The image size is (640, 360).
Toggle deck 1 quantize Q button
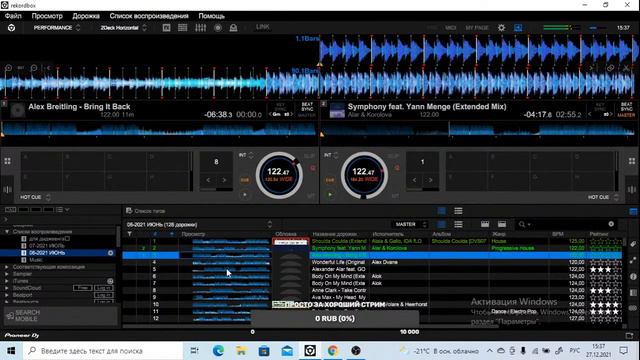tap(313, 168)
